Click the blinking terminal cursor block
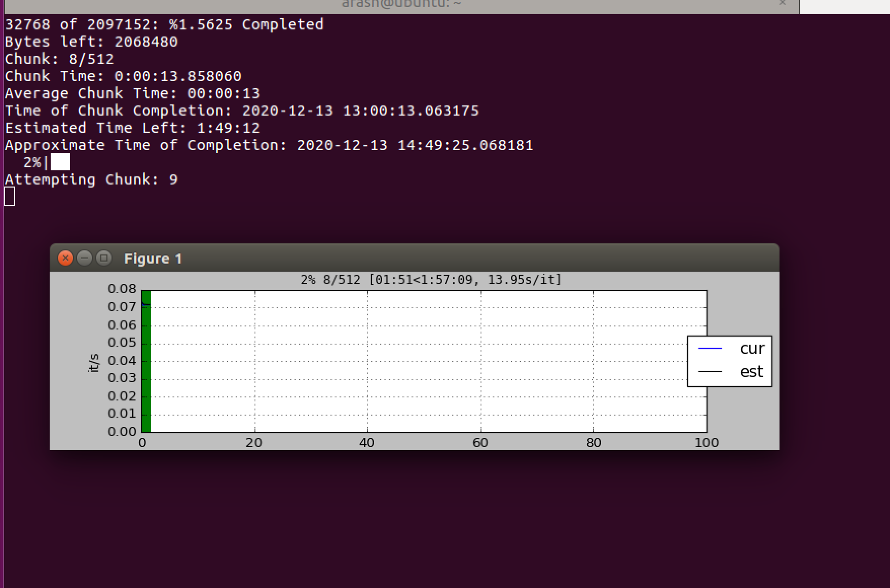 click(9, 197)
